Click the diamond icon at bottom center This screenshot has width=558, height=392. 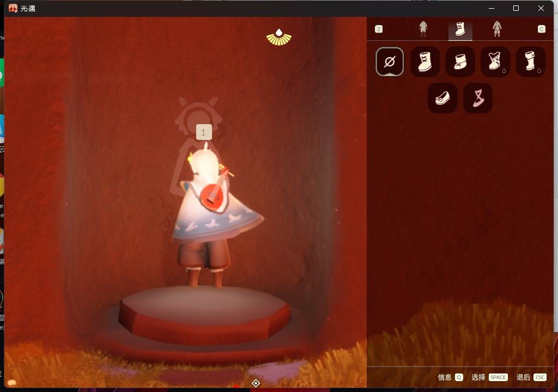pos(256,383)
